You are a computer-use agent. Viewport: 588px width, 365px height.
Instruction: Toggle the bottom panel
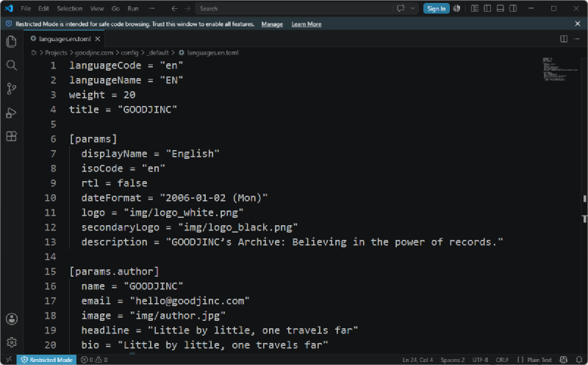[501, 9]
